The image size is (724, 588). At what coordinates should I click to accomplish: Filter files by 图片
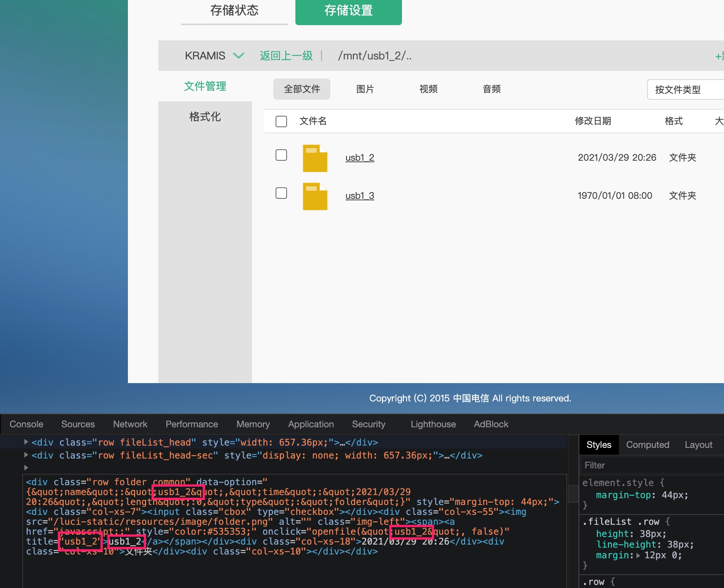(x=365, y=89)
